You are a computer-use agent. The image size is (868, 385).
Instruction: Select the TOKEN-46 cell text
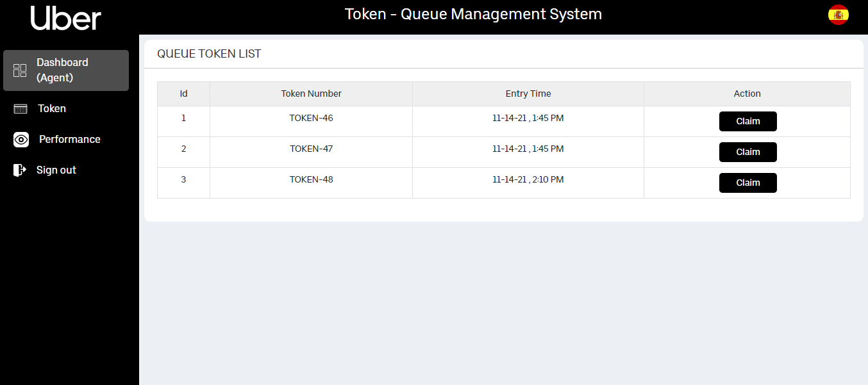(x=311, y=118)
